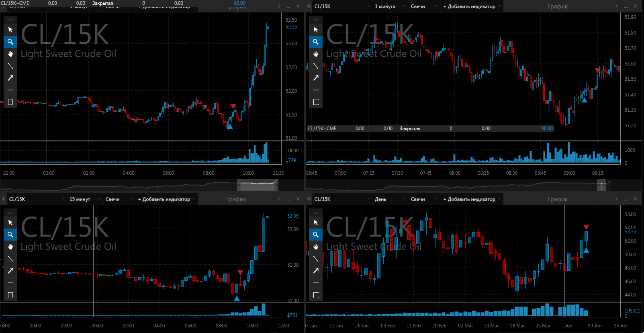Click the 199321 volume label in День chart
Image resolution: width=644 pixels, height=333 pixels.
(632, 311)
